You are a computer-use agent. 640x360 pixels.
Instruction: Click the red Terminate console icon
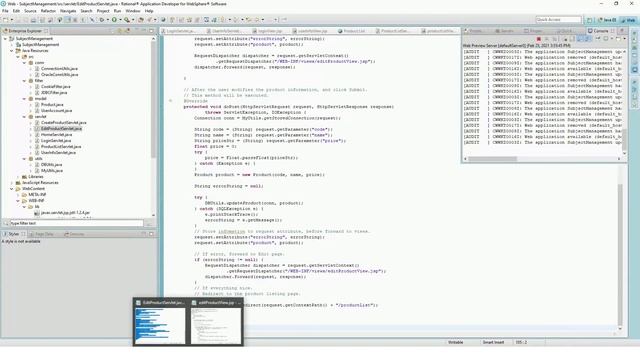click(539, 39)
